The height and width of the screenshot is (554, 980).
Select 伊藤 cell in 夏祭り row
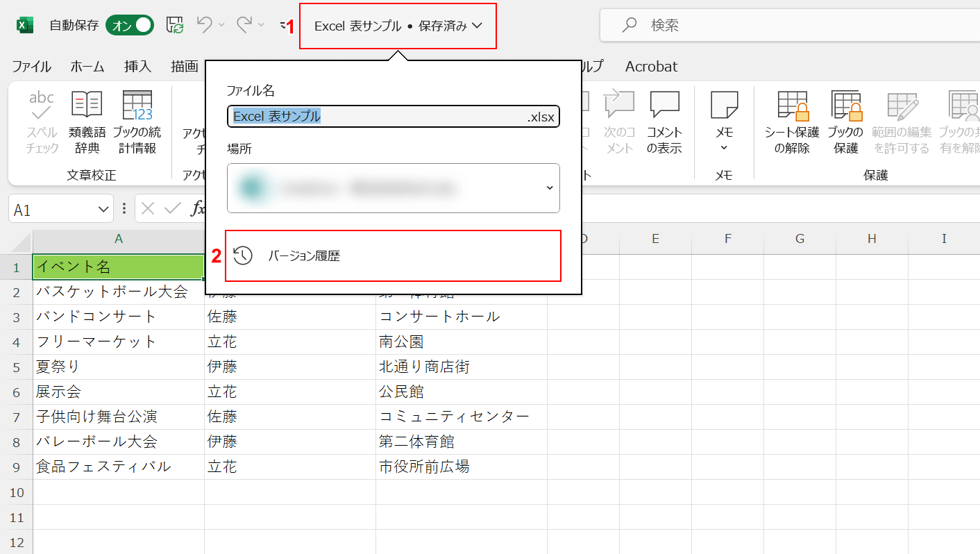click(290, 367)
